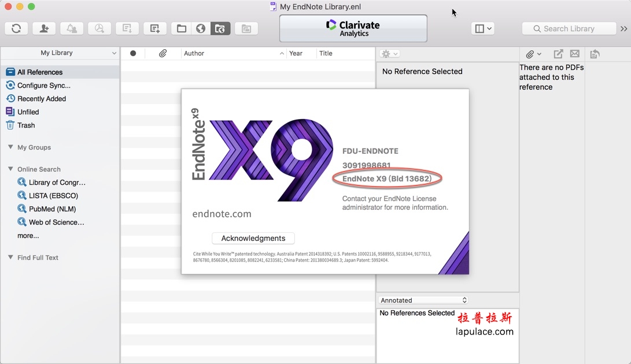The height and width of the screenshot is (364, 631).
Task: Click the email reference envelope icon
Action: (575, 54)
